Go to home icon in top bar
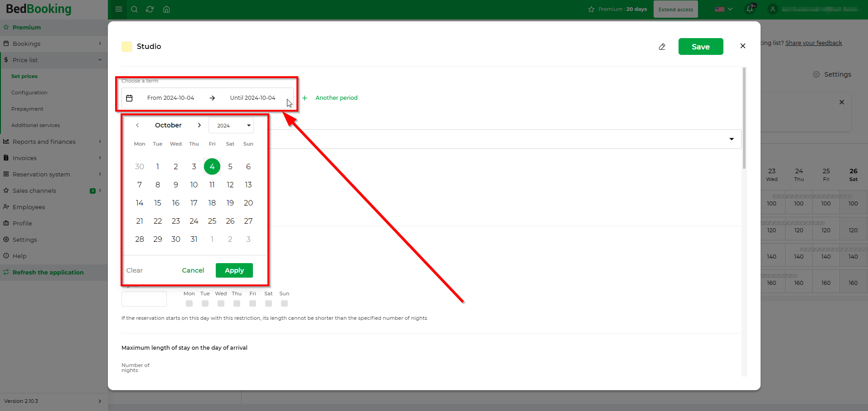 click(166, 9)
